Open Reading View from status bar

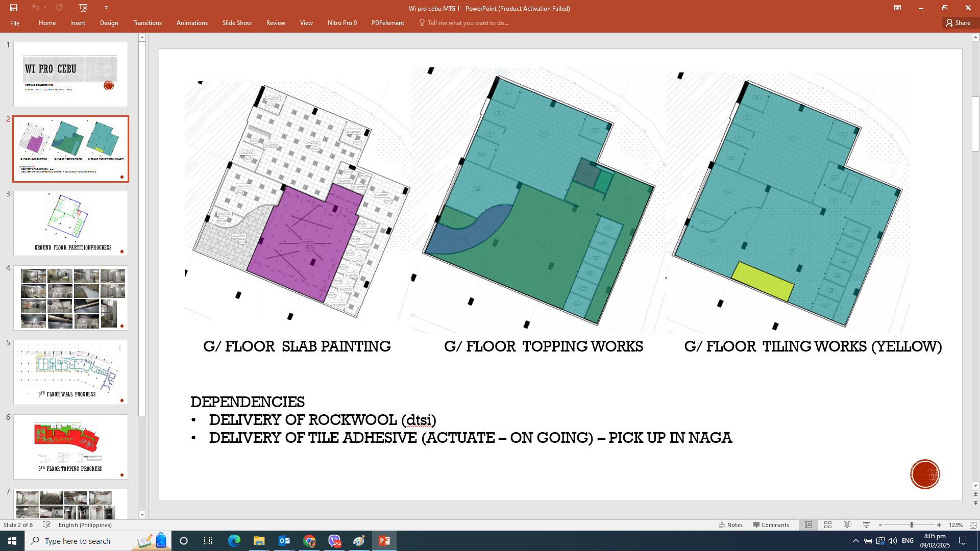point(847,525)
